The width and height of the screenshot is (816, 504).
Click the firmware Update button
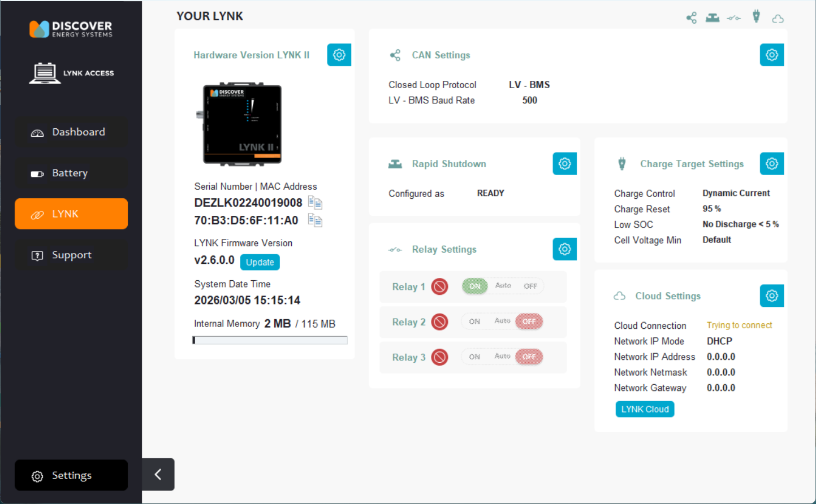click(x=260, y=262)
